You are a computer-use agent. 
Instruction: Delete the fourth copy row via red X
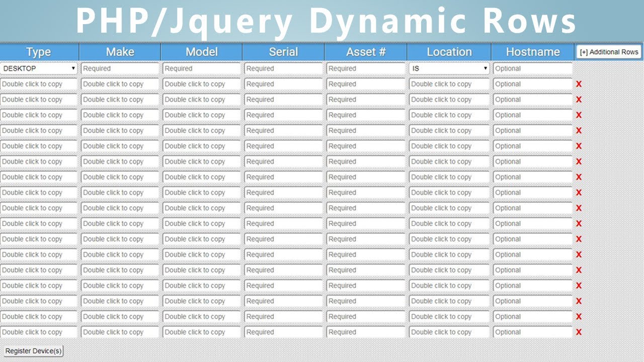pos(579,131)
